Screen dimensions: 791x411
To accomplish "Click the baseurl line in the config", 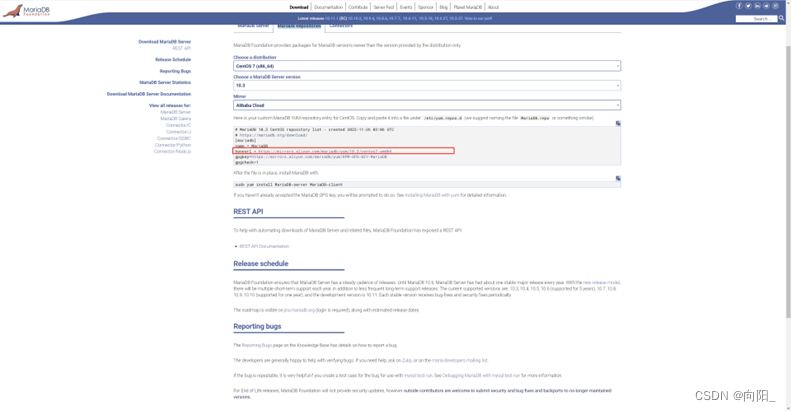I will pos(313,151).
